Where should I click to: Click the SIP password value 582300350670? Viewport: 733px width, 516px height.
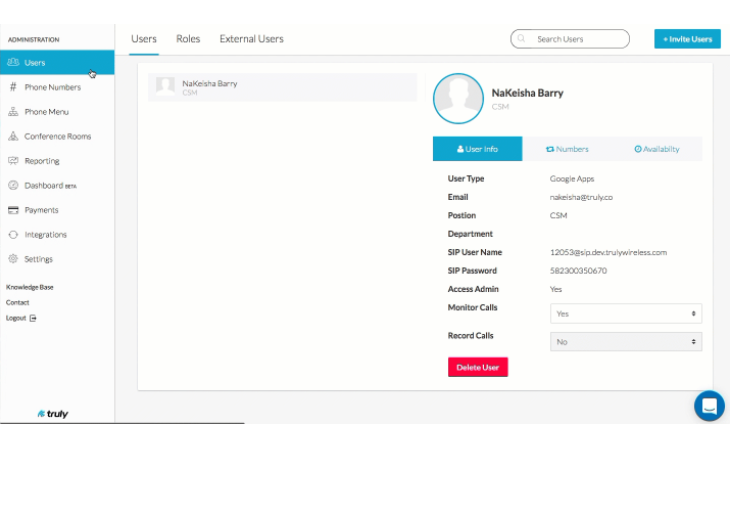[578, 271]
